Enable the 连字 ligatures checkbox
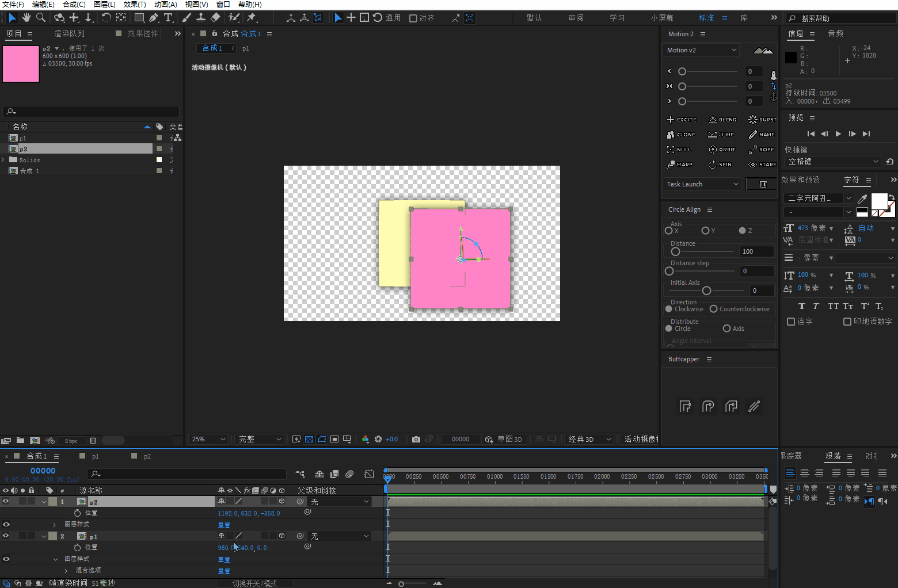 tap(791, 322)
